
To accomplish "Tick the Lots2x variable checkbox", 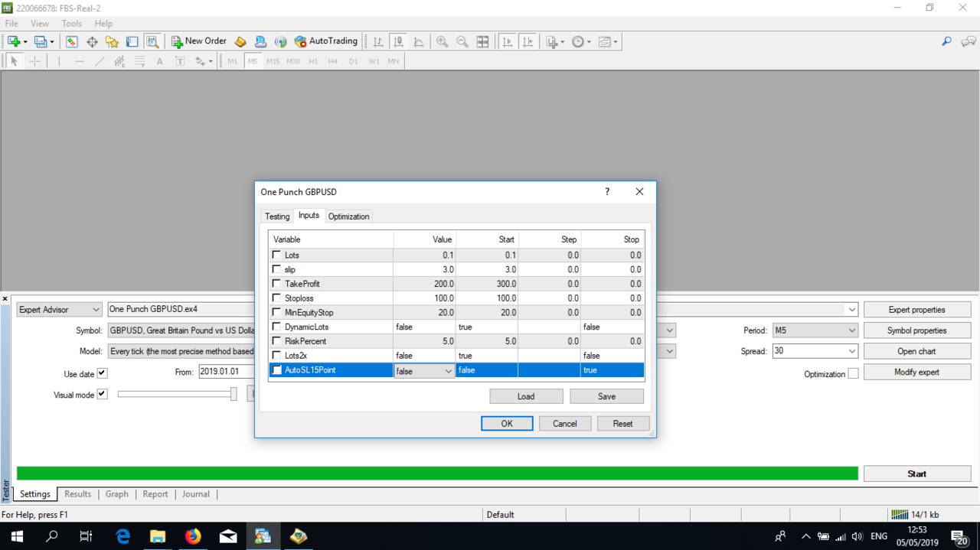I will (x=276, y=355).
